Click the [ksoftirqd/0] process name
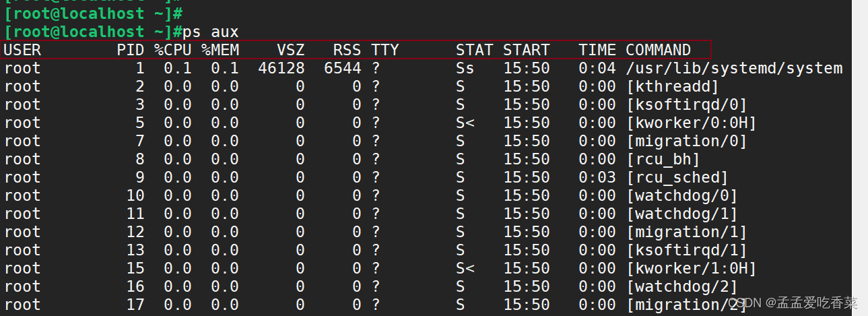 (x=687, y=104)
